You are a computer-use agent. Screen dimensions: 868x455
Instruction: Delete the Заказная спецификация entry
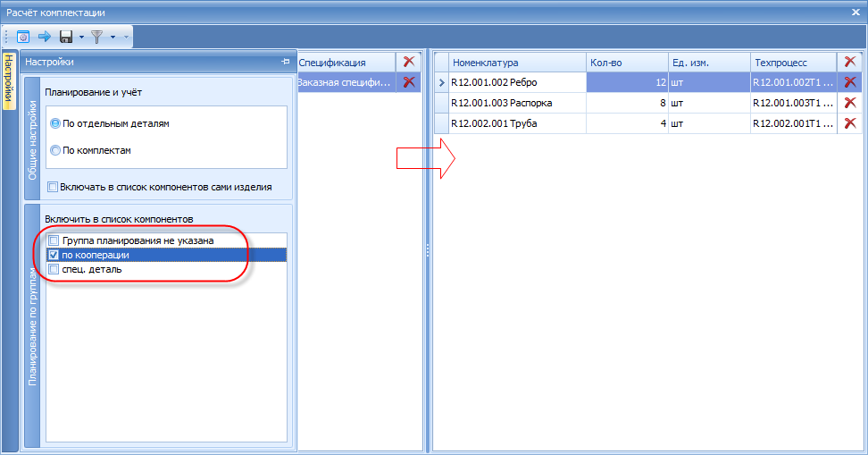pyautogui.click(x=409, y=82)
